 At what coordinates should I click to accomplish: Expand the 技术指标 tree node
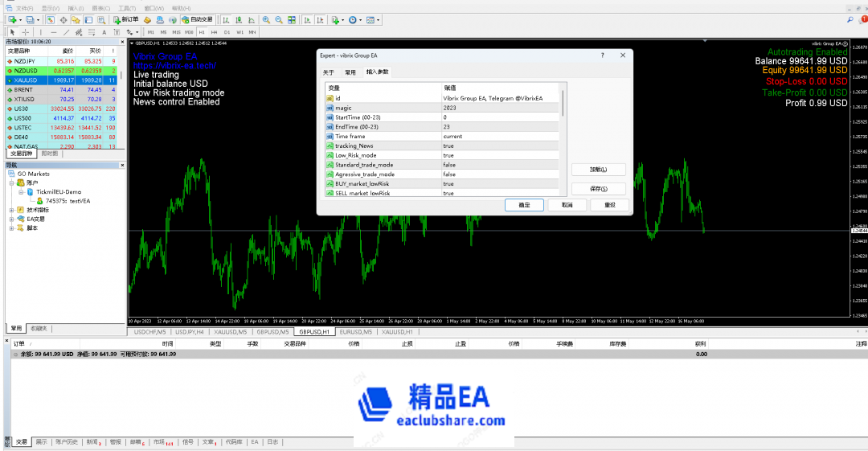tap(11, 210)
